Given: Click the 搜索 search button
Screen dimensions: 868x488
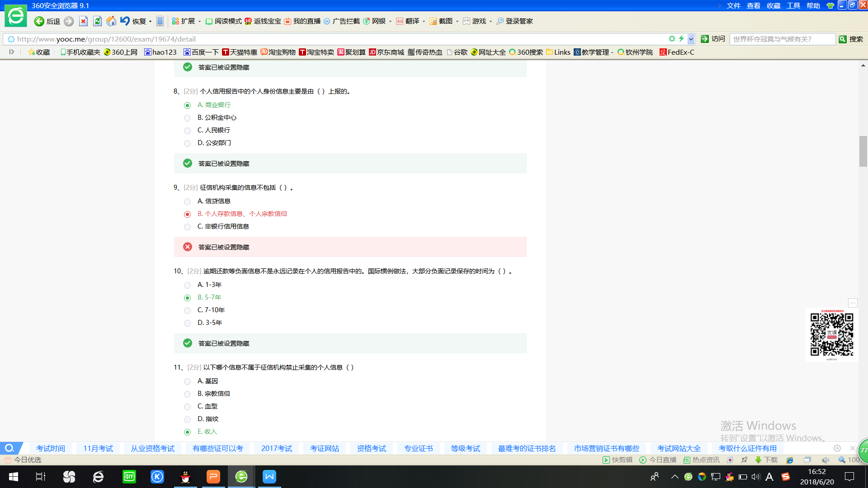Looking at the screenshot, I should coord(851,39).
